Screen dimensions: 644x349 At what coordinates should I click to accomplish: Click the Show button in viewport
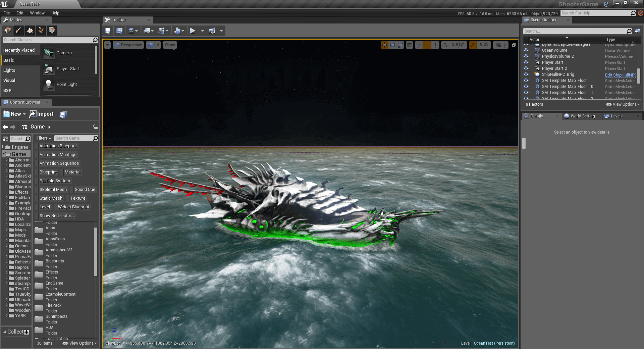170,45
